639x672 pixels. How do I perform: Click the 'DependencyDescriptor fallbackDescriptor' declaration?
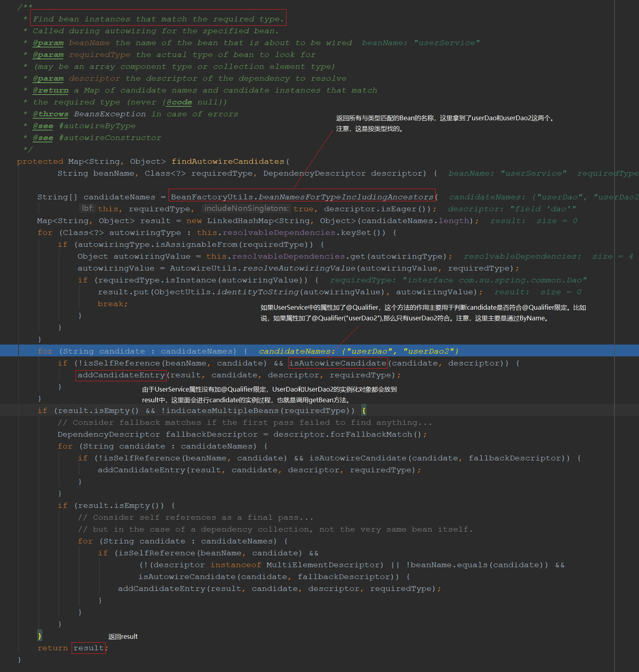tap(157, 434)
